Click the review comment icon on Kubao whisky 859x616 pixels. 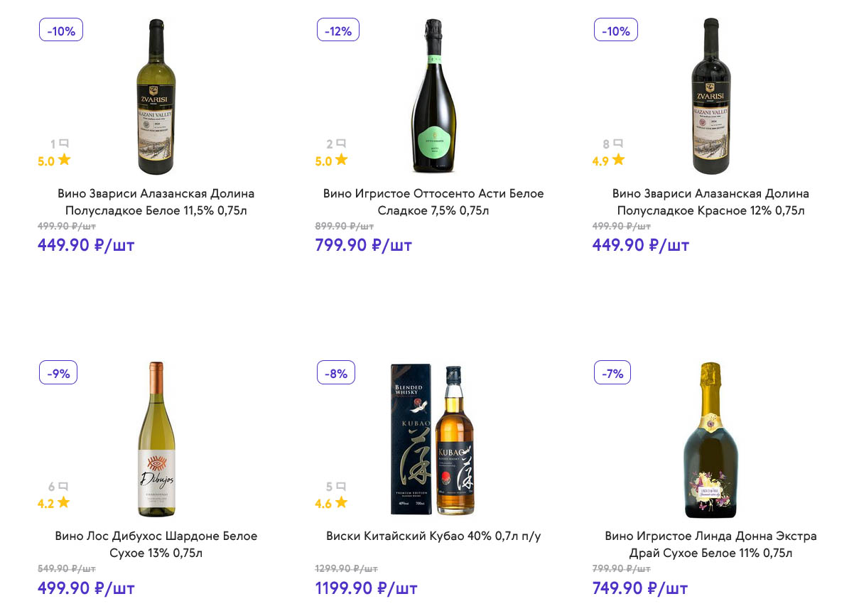coord(341,487)
